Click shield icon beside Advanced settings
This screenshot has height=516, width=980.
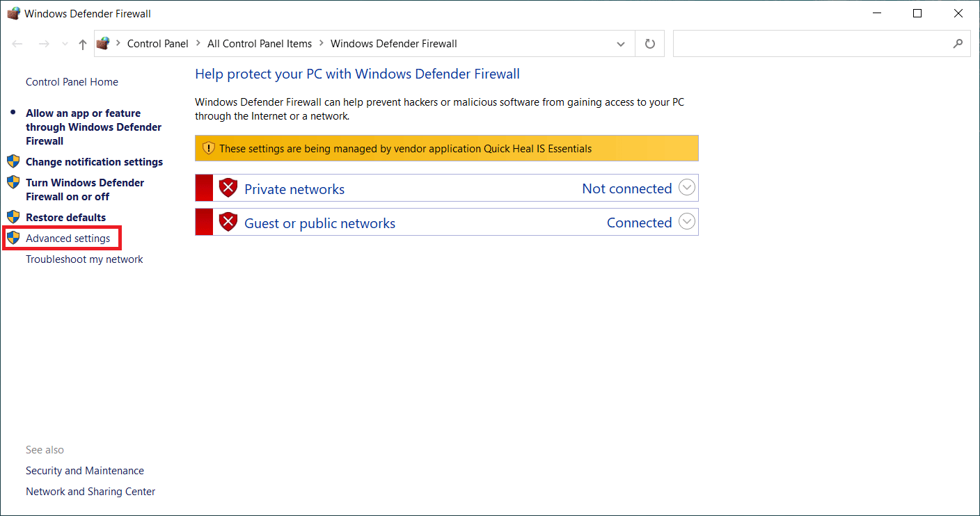click(13, 238)
